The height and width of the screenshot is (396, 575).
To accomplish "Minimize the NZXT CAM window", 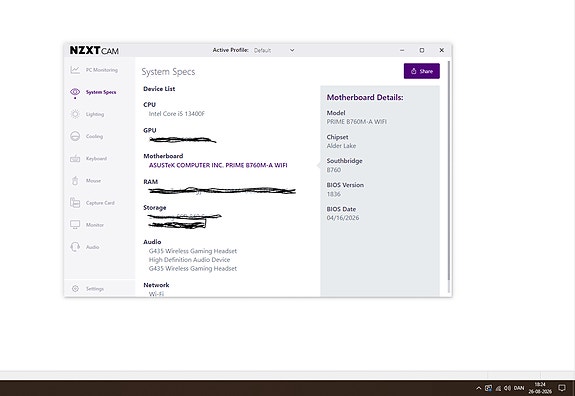I will (402, 50).
